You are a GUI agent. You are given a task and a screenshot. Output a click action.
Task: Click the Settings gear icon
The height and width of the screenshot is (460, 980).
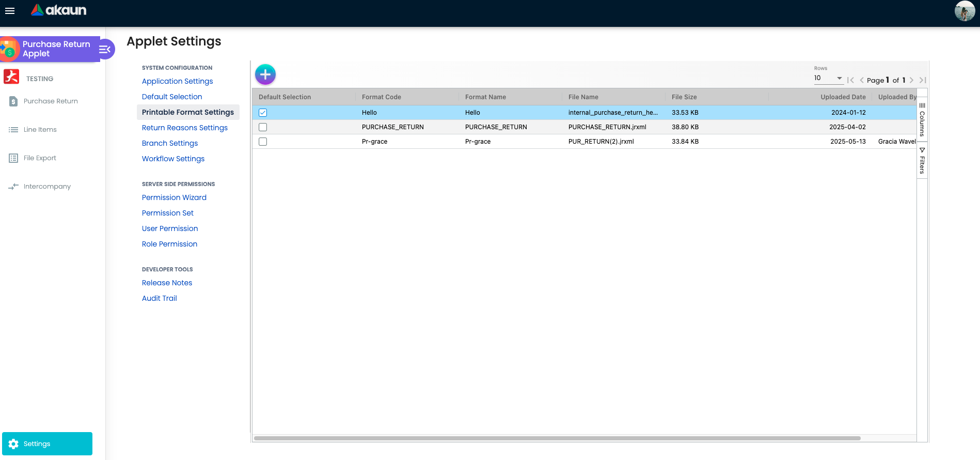pyautogui.click(x=13, y=444)
